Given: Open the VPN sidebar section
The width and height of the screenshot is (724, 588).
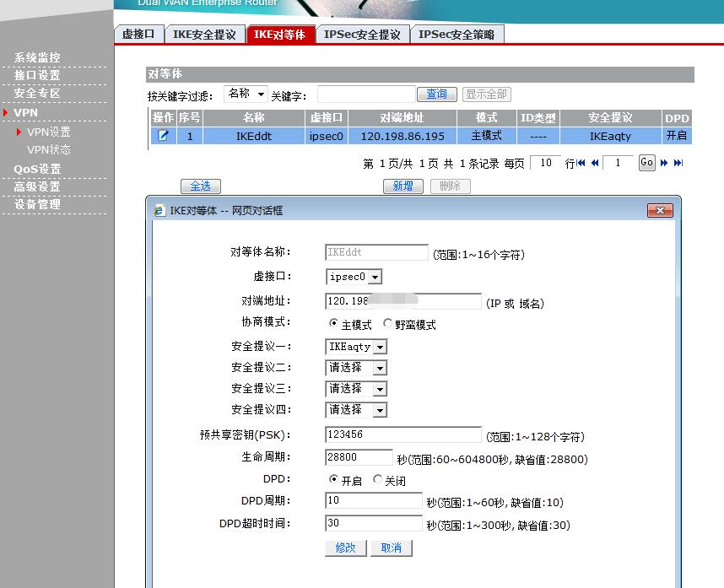Looking at the screenshot, I should tap(25, 112).
